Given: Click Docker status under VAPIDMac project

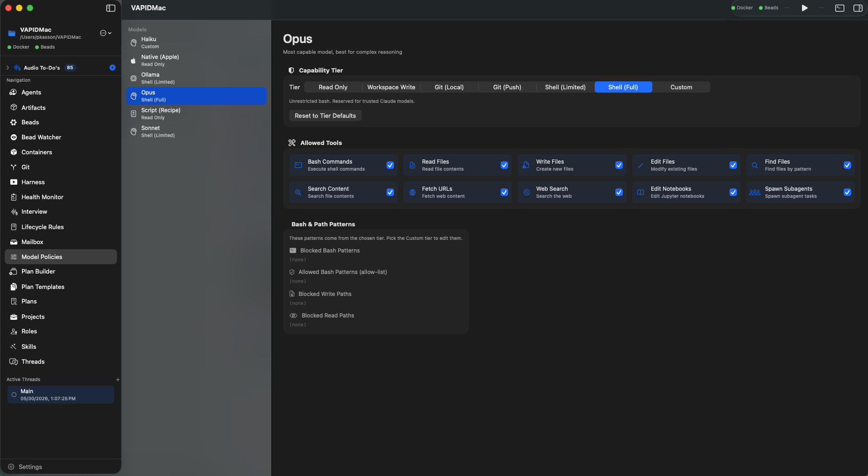Looking at the screenshot, I should coord(18,47).
